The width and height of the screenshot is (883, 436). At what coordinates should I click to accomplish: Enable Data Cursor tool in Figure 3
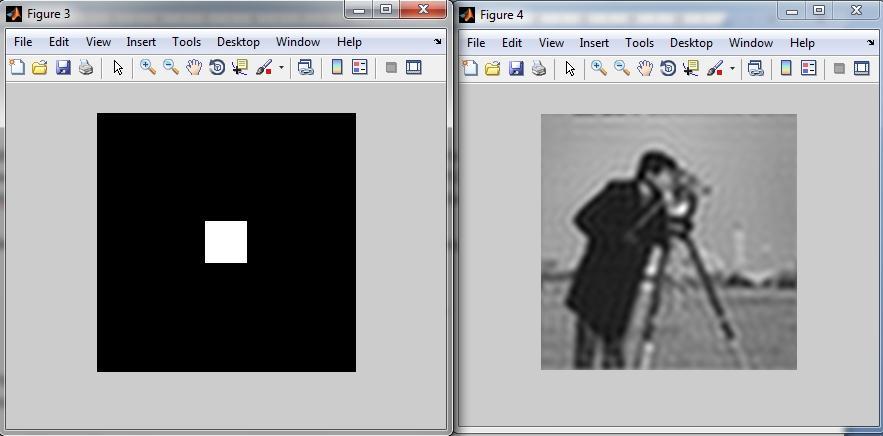tap(240, 68)
